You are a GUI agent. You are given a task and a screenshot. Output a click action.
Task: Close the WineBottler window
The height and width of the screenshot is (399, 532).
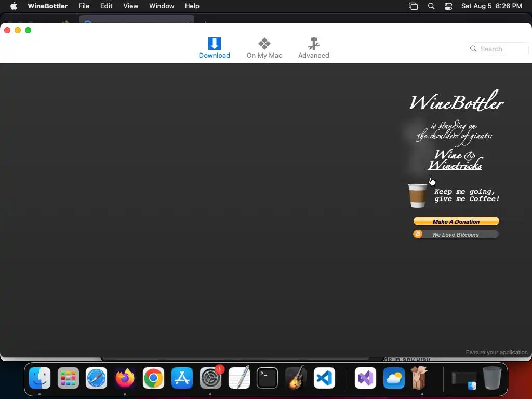tap(7, 30)
